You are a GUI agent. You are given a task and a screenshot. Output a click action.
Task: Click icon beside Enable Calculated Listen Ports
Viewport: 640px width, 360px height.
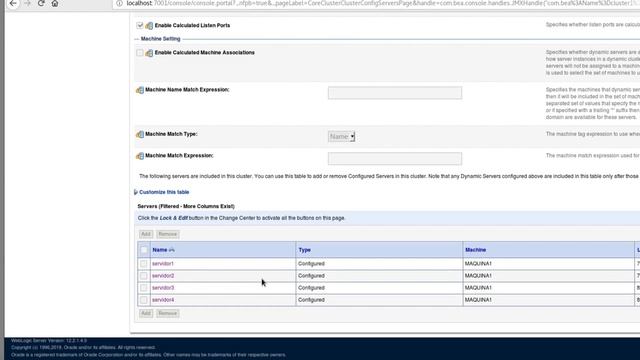point(149,26)
